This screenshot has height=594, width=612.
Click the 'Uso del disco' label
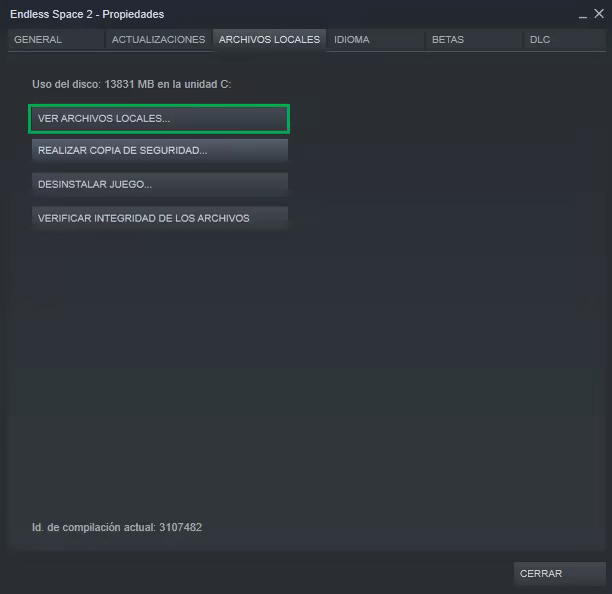[66, 84]
